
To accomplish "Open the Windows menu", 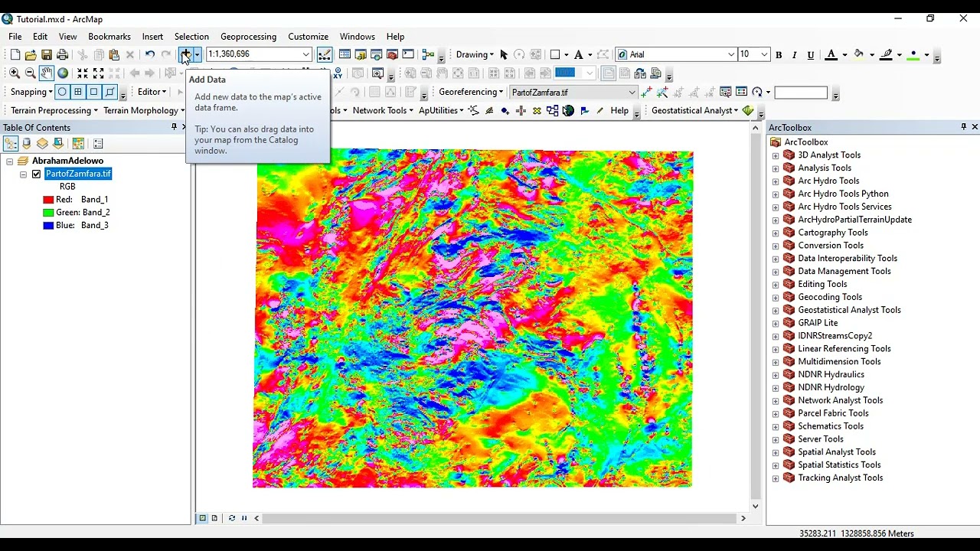I will click(x=358, y=37).
